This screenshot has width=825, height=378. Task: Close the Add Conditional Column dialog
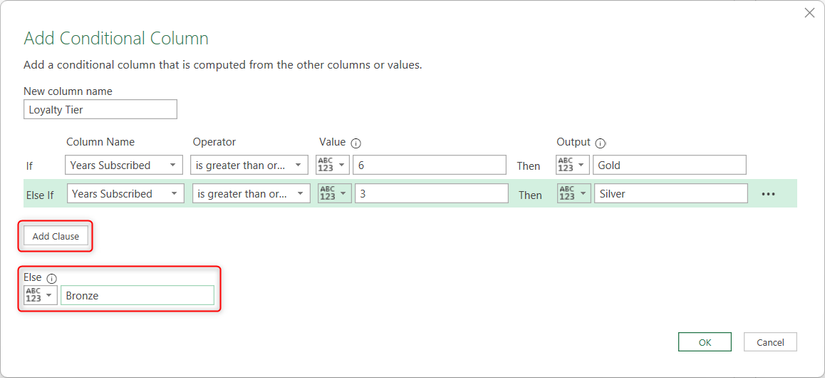(809, 14)
